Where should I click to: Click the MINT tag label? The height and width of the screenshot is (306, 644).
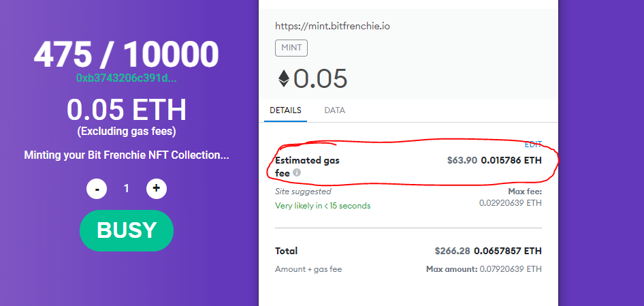click(x=291, y=48)
